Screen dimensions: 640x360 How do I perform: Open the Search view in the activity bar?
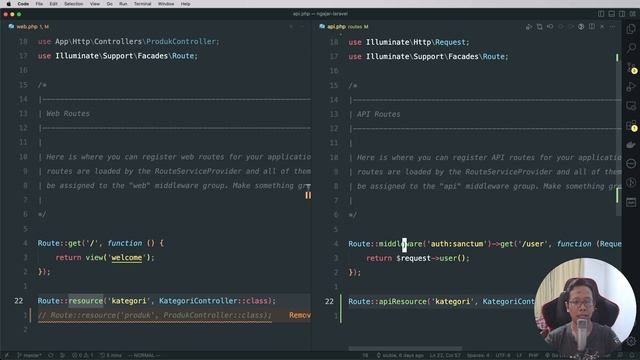pyautogui.click(x=631, y=48)
